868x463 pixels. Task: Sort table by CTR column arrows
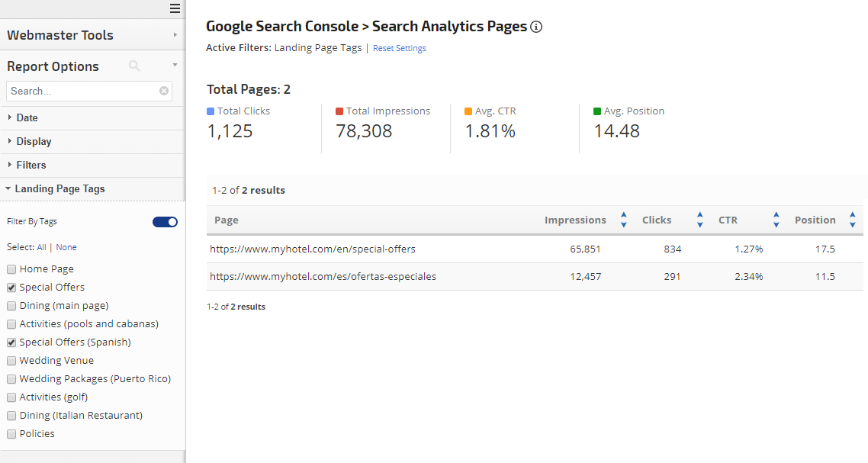(776, 220)
